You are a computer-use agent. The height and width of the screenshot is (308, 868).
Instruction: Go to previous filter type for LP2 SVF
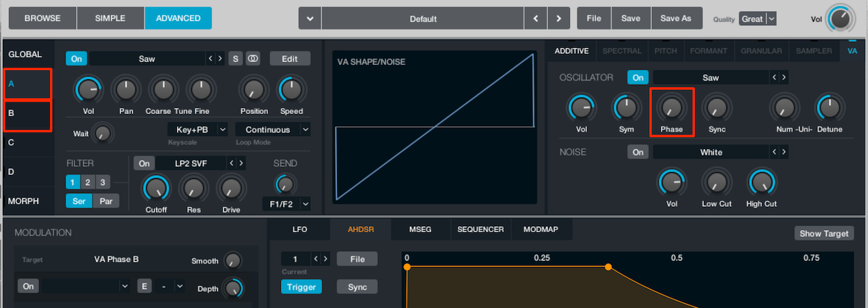pos(232,163)
